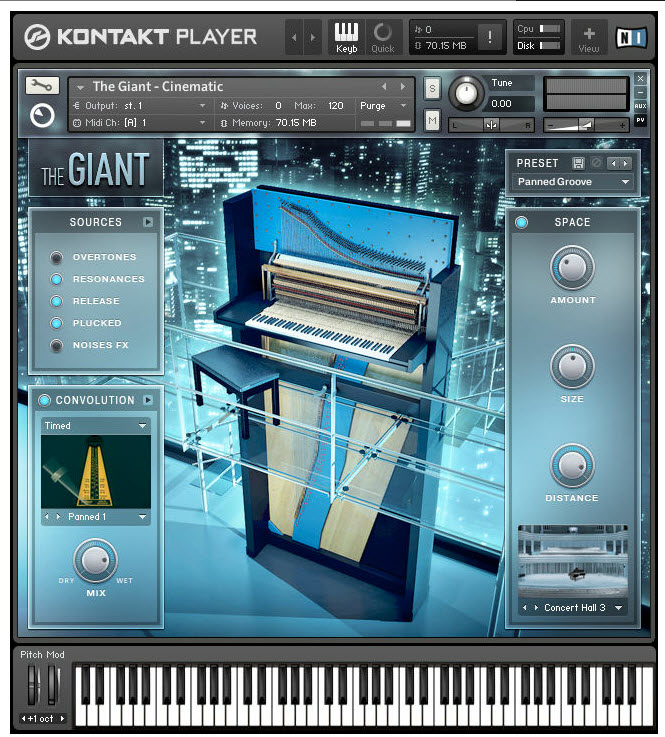The width and height of the screenshot is (665, 737).
Task: Click the Pitch wheel
Action: 32,684
